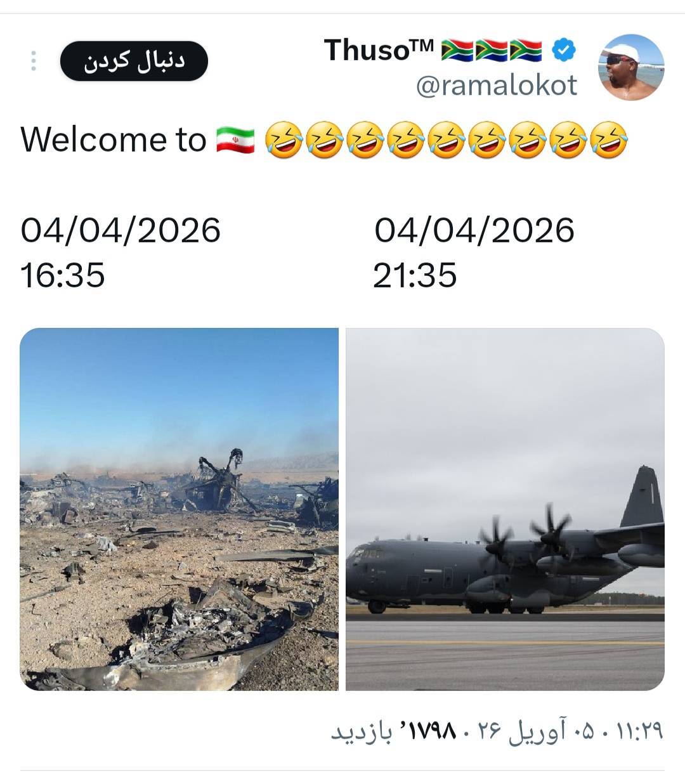
Task: Click the first laughing emoji in the tweet
Action: click(x=283, y=140)
